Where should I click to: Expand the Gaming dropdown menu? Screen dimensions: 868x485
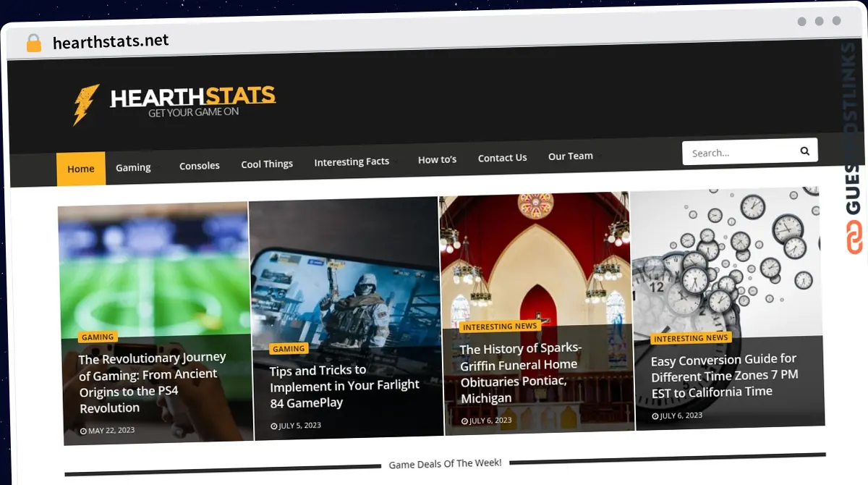133,166
